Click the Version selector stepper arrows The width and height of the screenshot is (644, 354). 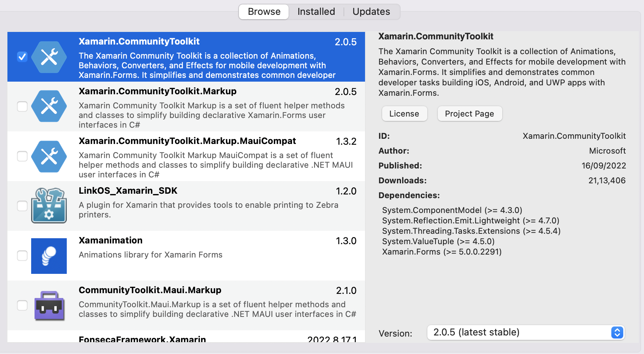[617, 332]
